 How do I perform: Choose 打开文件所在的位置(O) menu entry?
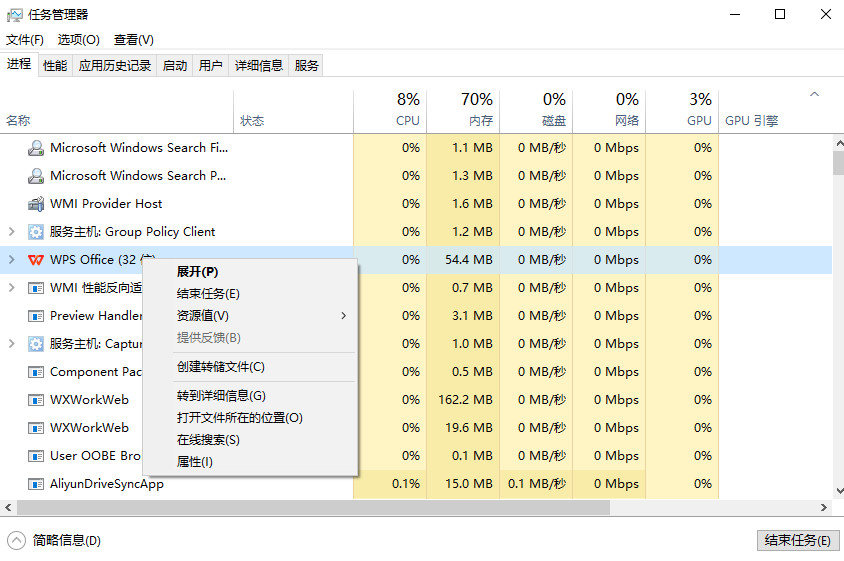(250, 418)
